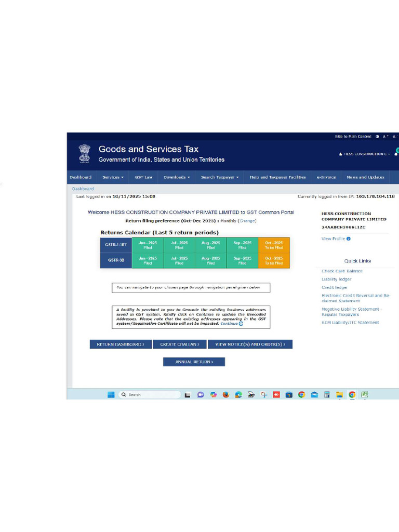Open the Credit ledger quick link

[x=335, y=287]
